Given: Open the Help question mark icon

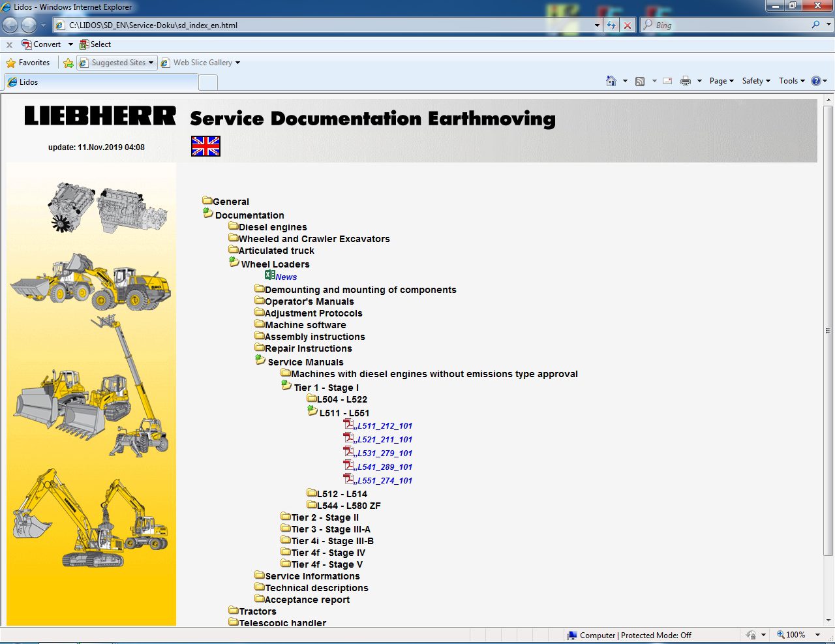Looking at the screenshot, I should point(816,81).
